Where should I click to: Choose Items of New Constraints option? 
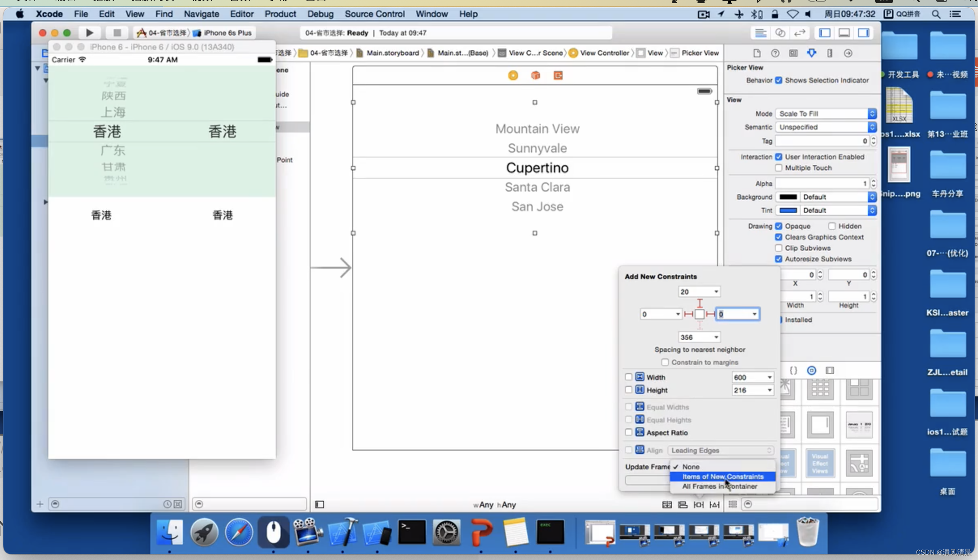[723, 477]
